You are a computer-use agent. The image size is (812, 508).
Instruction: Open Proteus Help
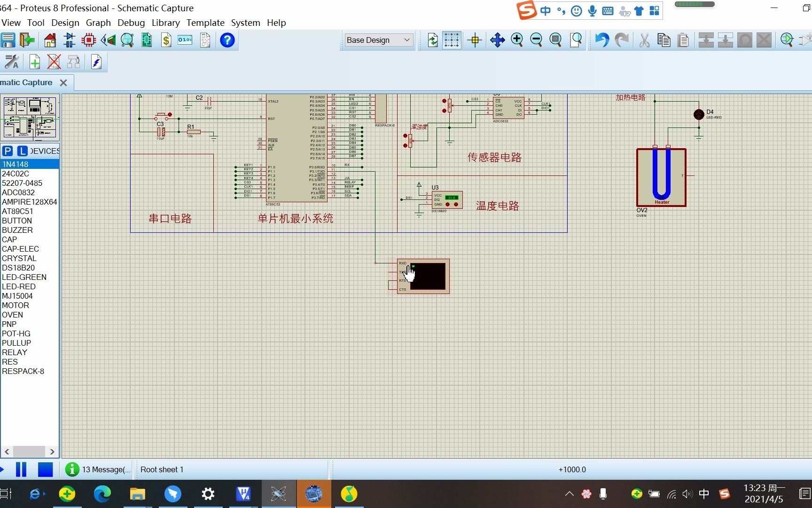pyautogui.click(x=227, y=40)
